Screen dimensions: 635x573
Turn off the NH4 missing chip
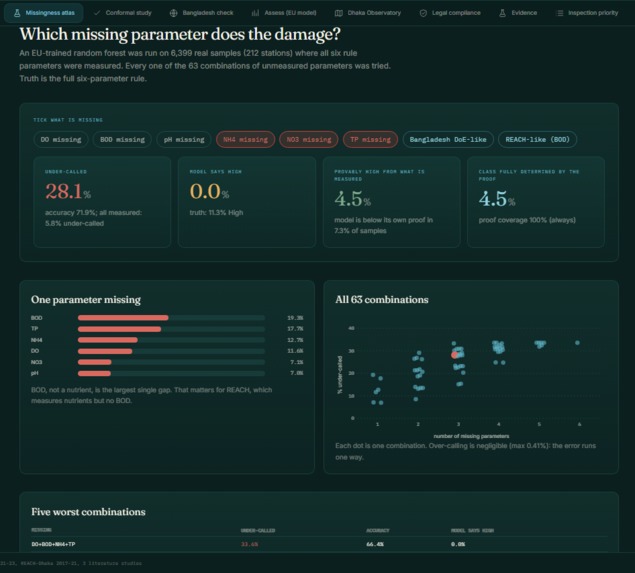point(245,139)
